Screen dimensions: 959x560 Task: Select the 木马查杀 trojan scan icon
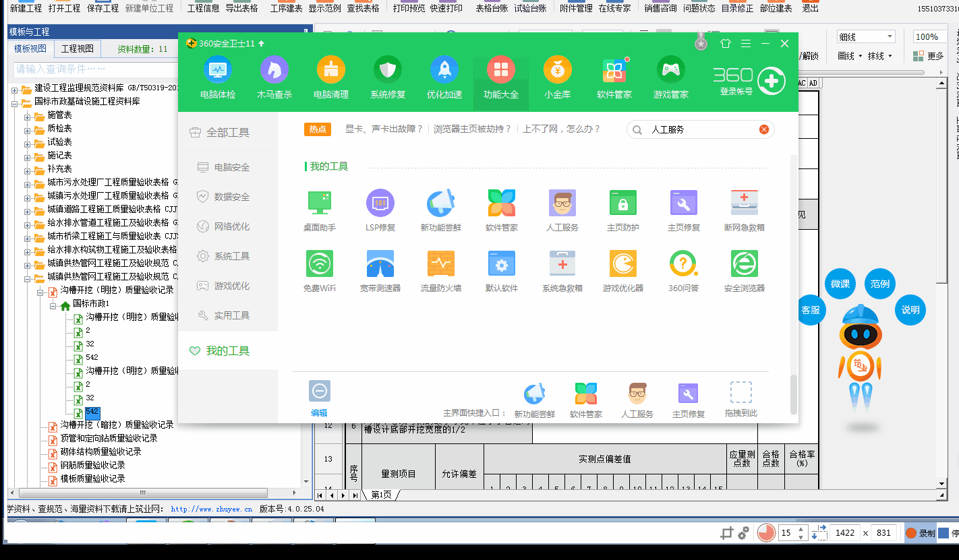pyautogui.click(x=274, y=70)
